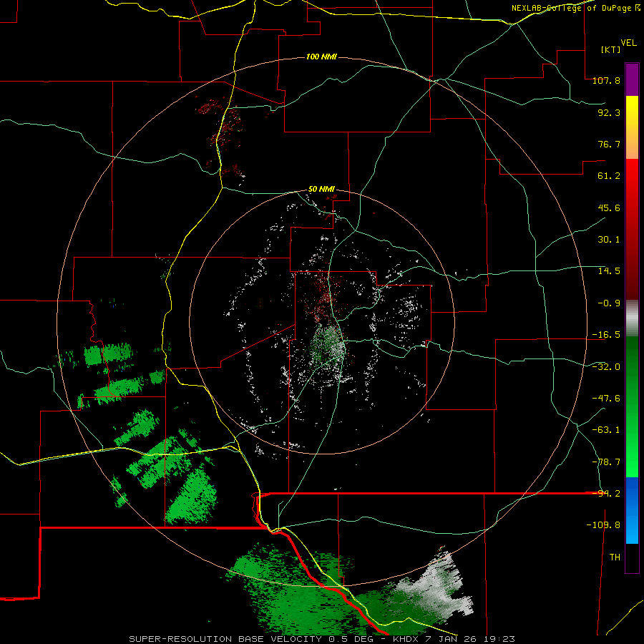Click the 45.6 velocity scale value
The width and height of the screenshot is (644, 644).
609,208
